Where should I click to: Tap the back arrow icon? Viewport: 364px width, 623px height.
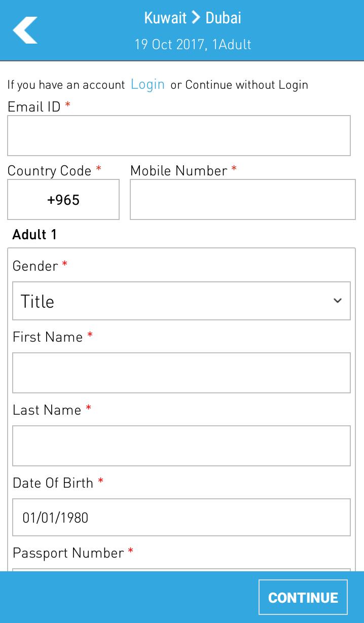[25, 30]
